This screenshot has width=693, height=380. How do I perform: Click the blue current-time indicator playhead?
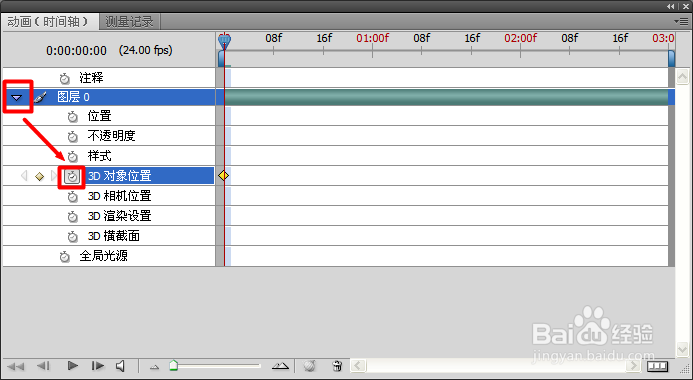pos(225,42)
